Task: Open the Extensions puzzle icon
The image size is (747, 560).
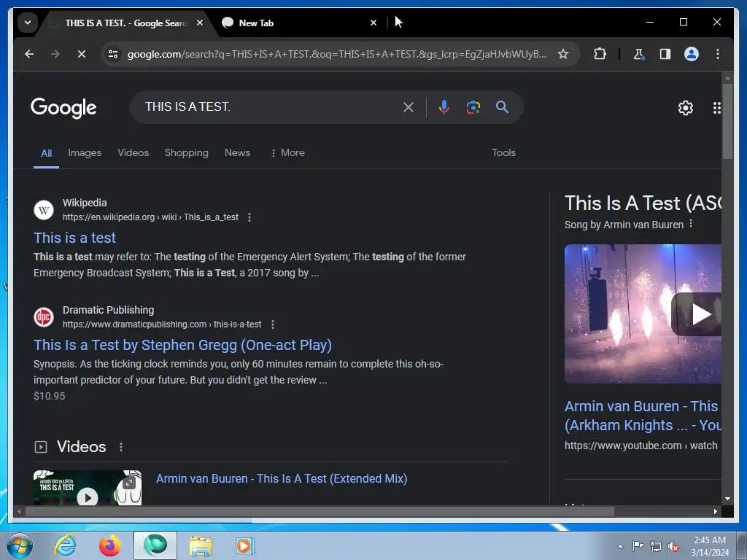Action: point(600,54)
